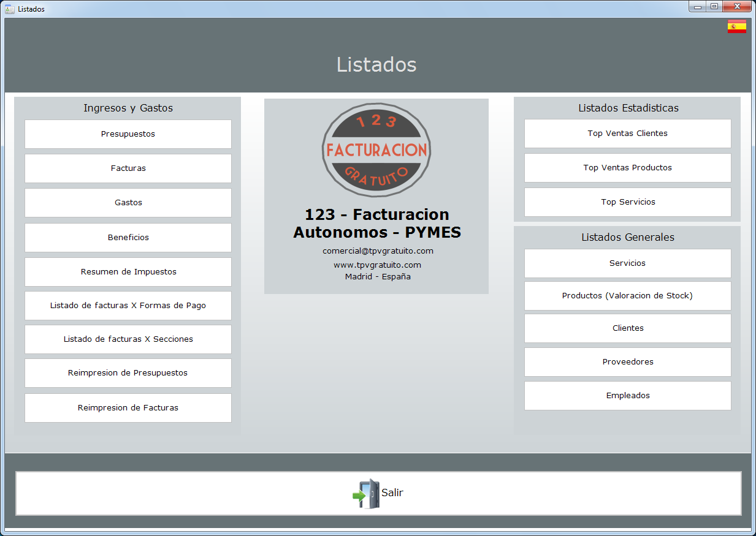756x536 pixels.
Task: View the Beneficios report
Action: point(128,238)
